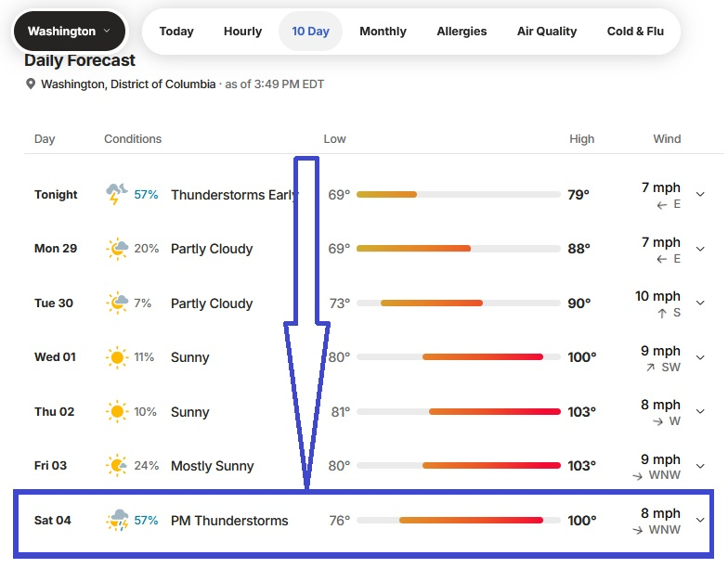728x568 pixels.
Task: Click the Mon 29 east wind arrow
Action: pos(662,259)
